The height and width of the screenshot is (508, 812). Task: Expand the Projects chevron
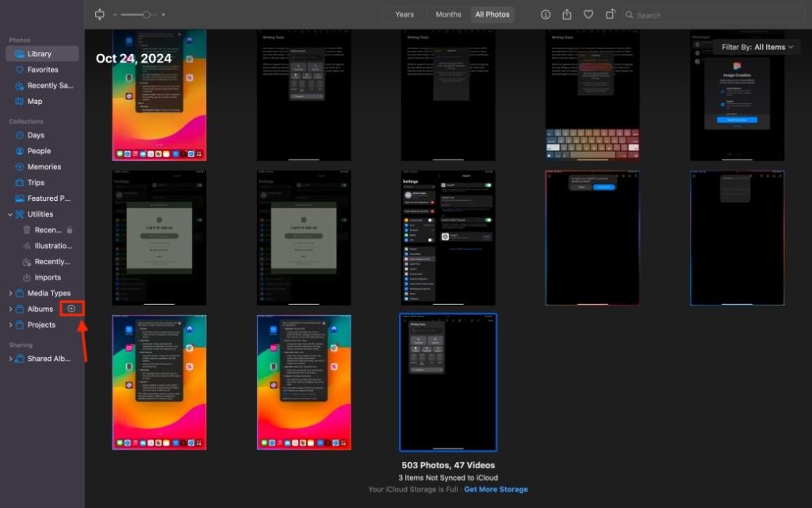pyautogui.click(x=10, y=325)
